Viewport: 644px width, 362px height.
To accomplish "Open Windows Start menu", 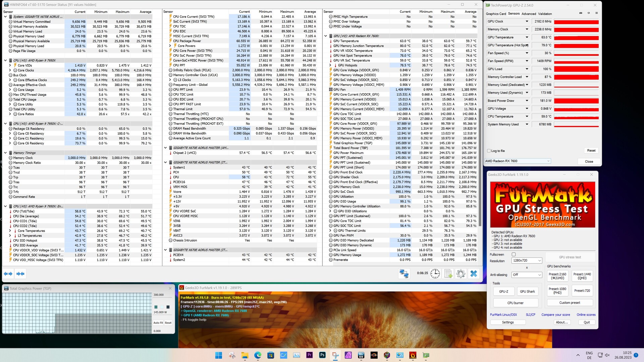I will coord(219,355).
